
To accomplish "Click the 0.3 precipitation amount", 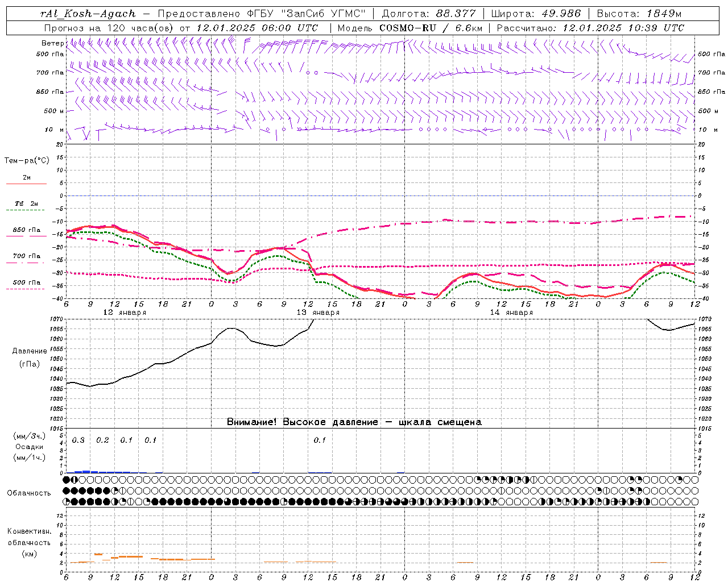I will pos(78,440).
